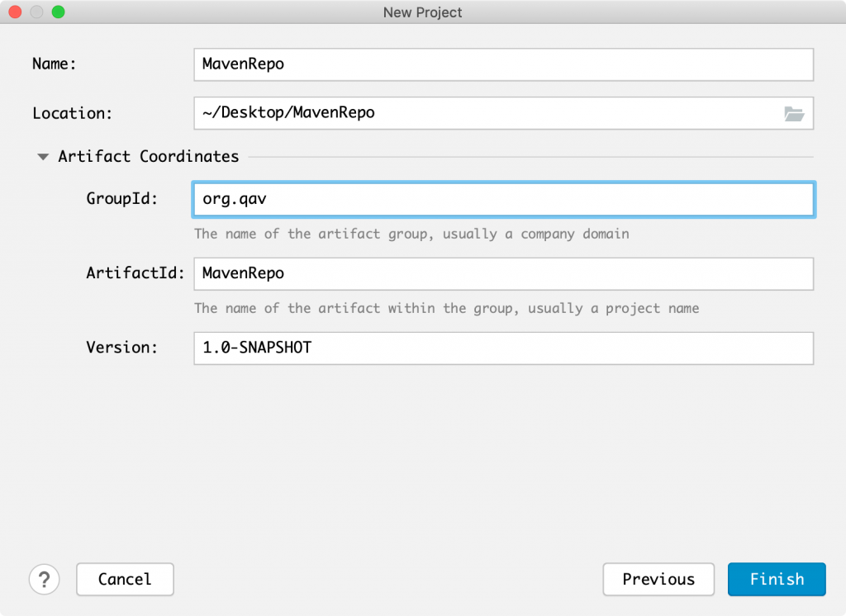Image resolution: width=846 pixels, height=616 pixels.
Task: Go back with the Previous button
Action: coord(658,579)
